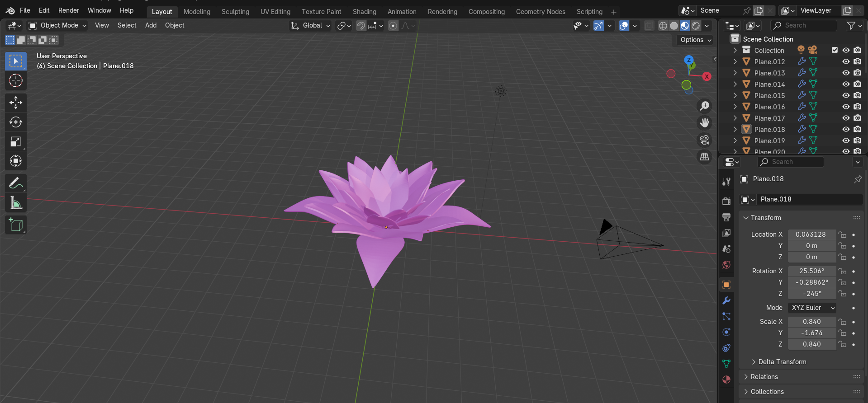
Task: Hide Plane.015 in viewport
Action: point(846,95)
